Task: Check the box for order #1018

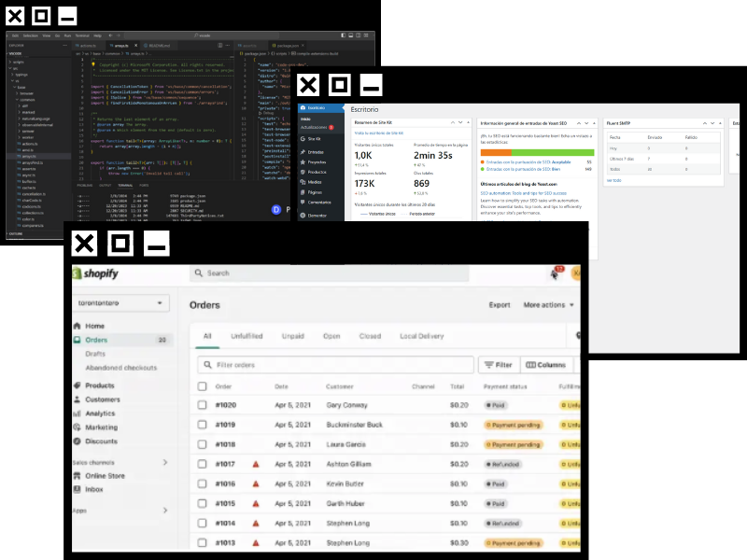Action: (202, 445)
